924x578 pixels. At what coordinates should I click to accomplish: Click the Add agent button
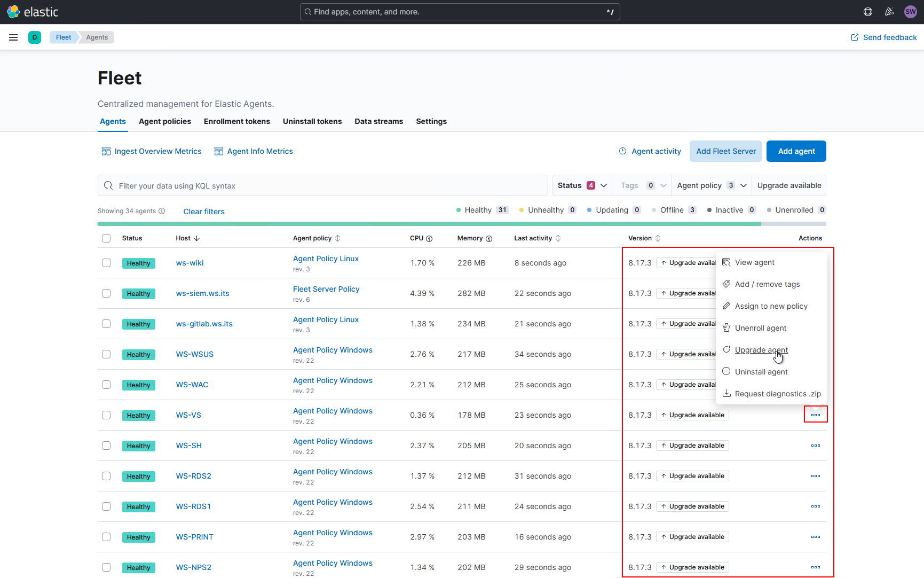(796, 151)
